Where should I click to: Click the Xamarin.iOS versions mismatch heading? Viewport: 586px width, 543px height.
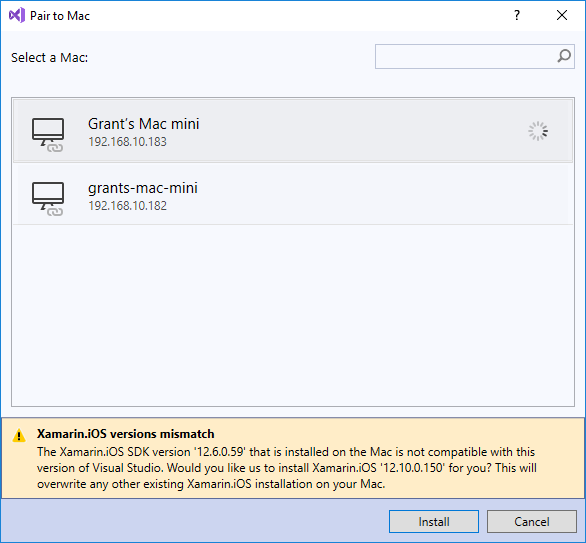click(126, 434)
